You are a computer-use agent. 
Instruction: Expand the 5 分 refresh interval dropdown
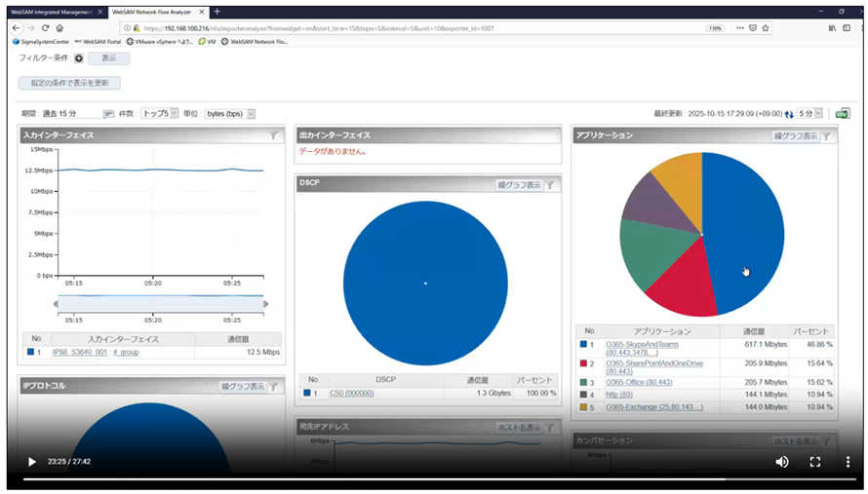[810, 114]
